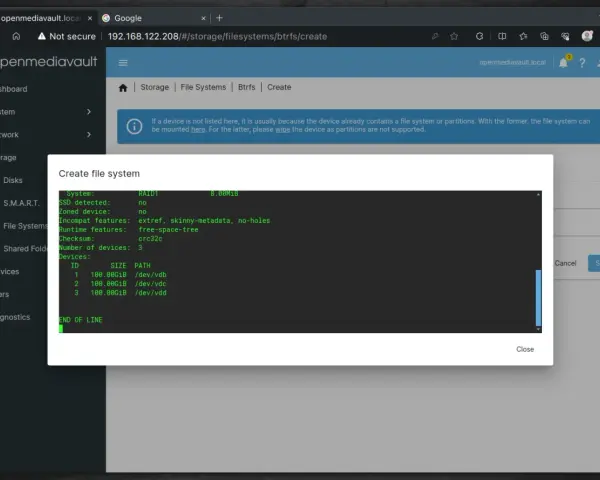Open File Systems in the sidebar

click(x=25, y=226)
